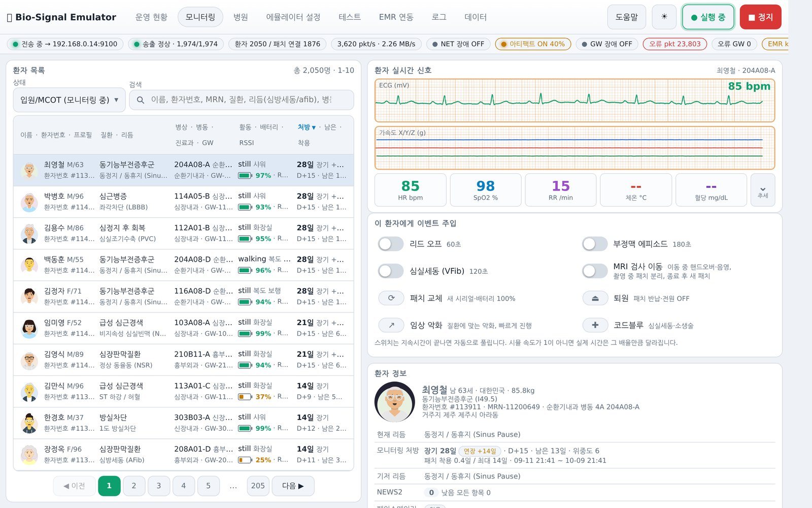Expand the 추세 trend chevron

[x=763, y=190]
